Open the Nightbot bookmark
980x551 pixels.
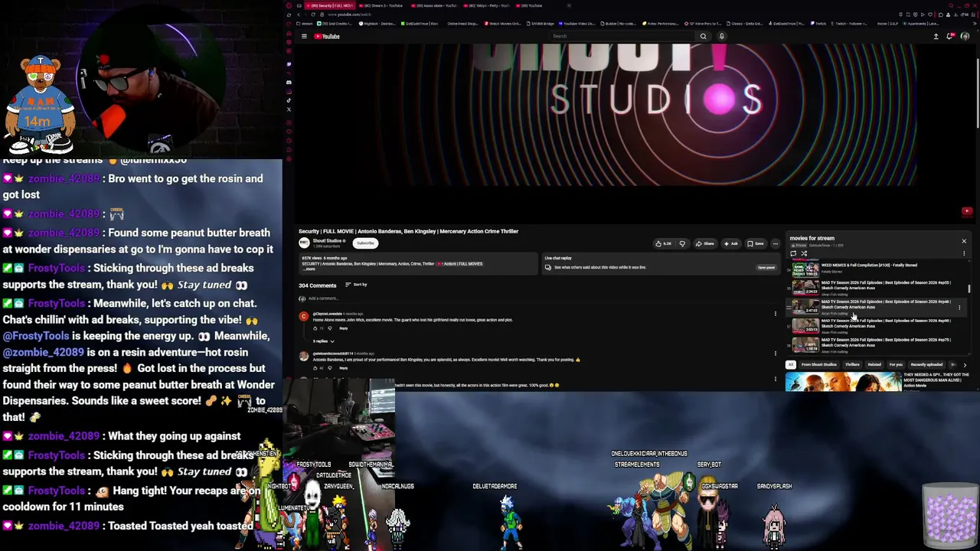[377, 24]
